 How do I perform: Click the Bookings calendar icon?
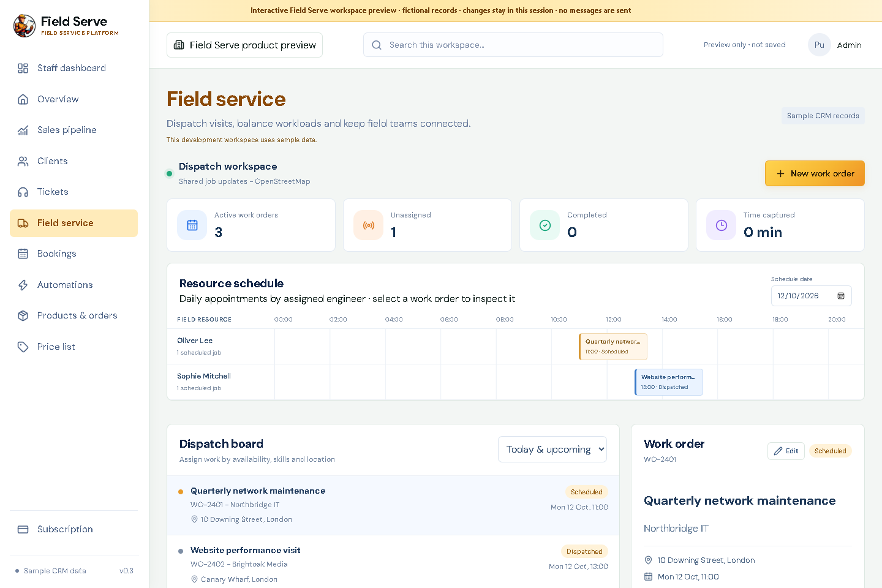coord(23,254)
